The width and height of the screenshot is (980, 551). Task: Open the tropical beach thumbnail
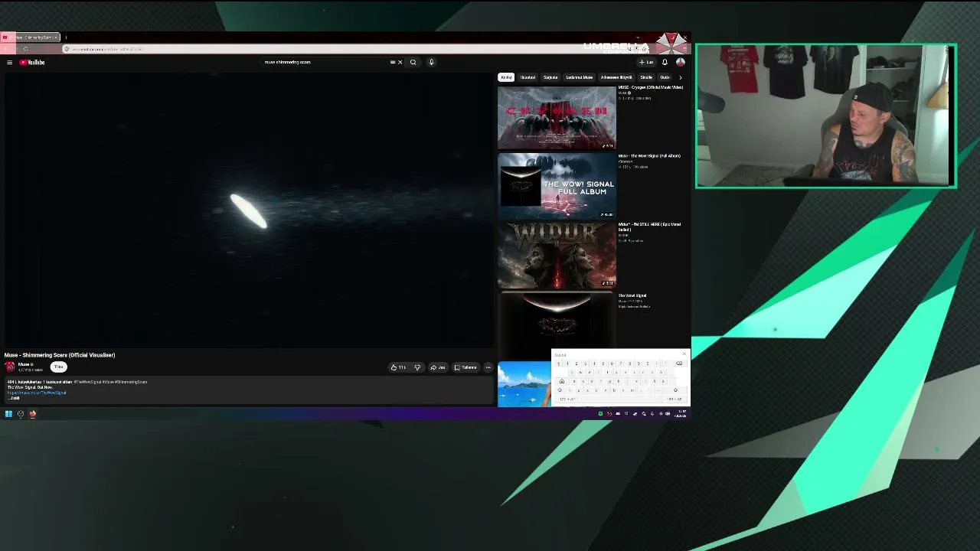524,384
